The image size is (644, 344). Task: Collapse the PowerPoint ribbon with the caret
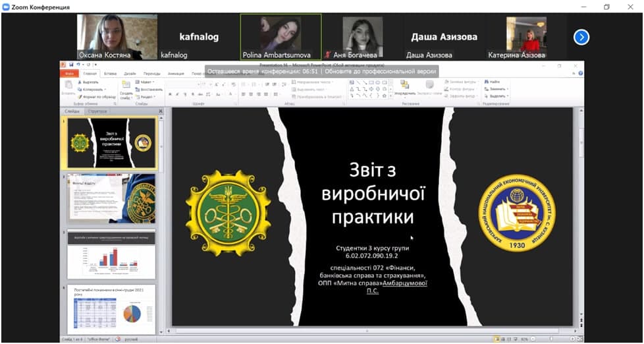pos(574,73)
